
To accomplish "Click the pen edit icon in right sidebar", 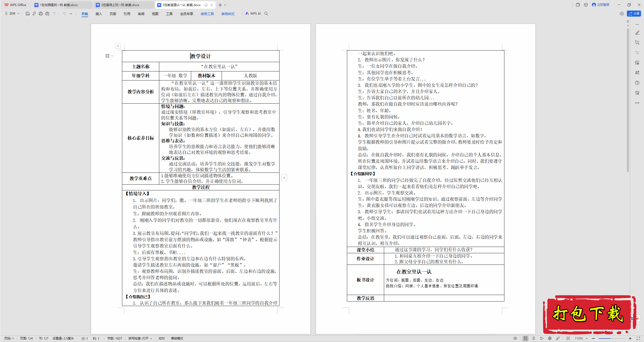I will 637,33.
